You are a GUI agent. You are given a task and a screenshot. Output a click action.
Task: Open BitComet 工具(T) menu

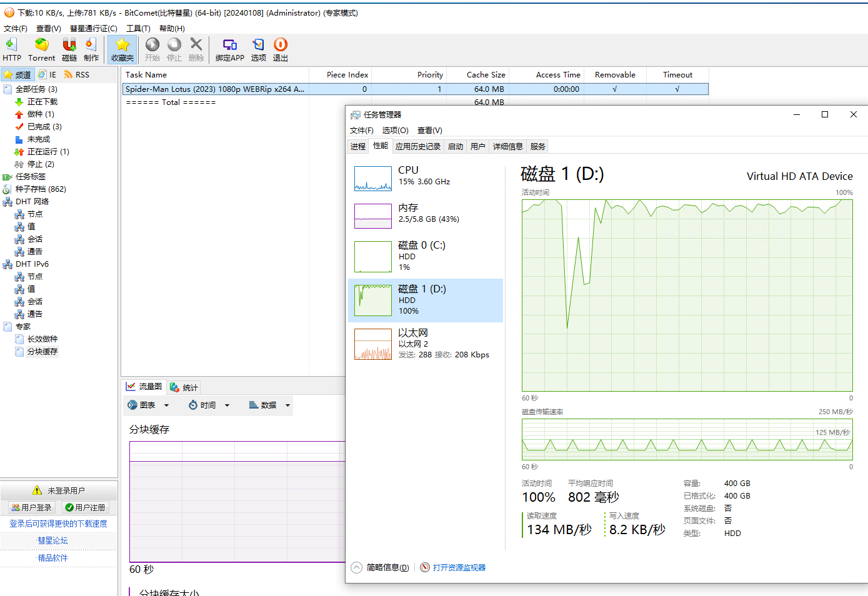click(x=138, y=28)
